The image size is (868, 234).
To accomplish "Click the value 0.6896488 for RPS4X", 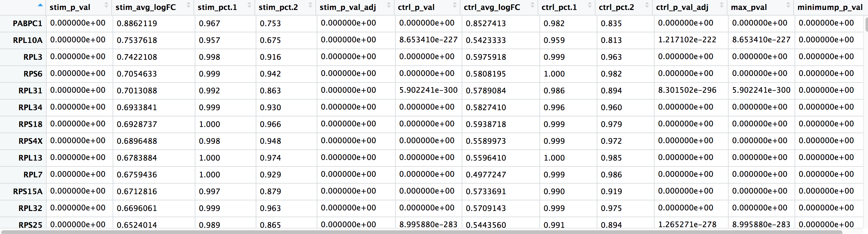I will pos(137,141).
